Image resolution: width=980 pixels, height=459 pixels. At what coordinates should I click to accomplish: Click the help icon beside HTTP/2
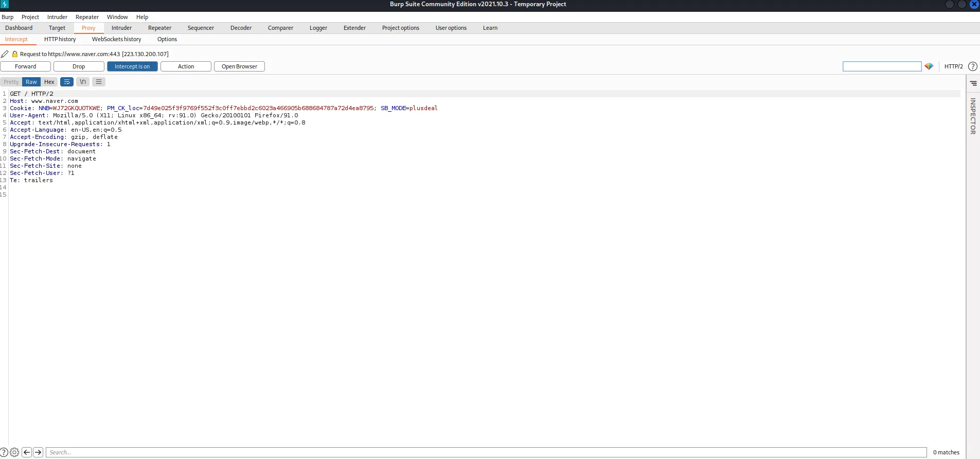[973, 66]
